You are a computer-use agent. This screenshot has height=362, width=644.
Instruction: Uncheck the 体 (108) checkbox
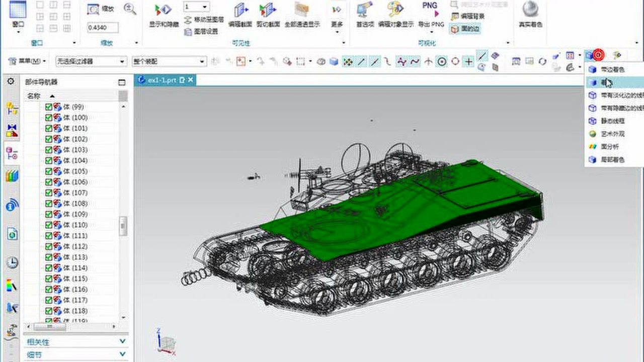[x=48, y=204]
